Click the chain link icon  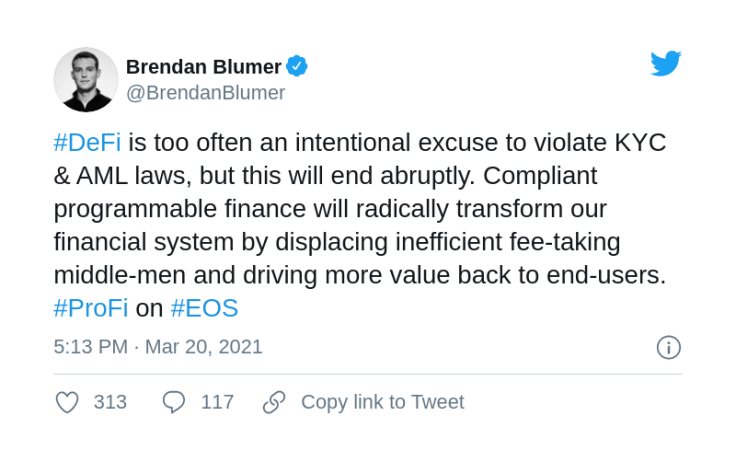tap(274, 402)
